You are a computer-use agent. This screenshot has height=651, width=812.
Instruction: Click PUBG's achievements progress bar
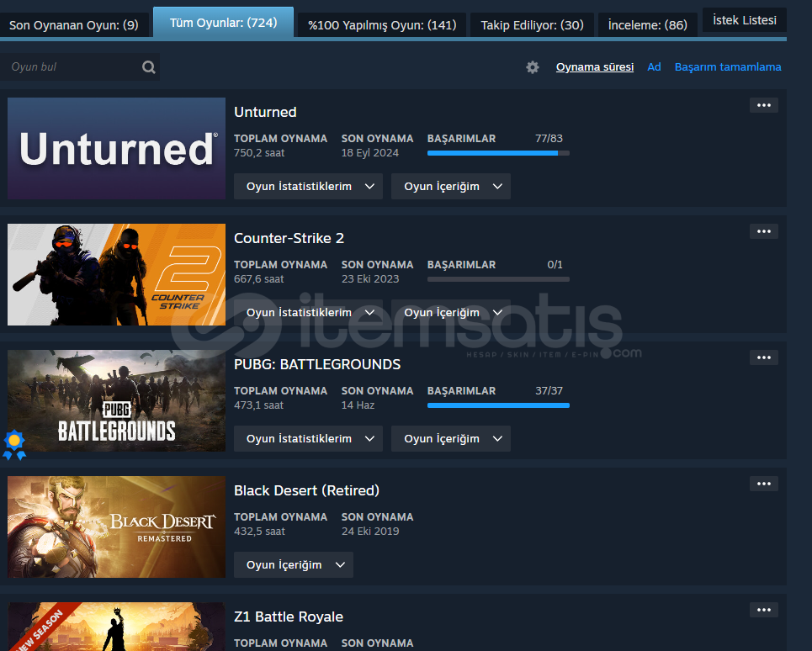click(498, 405)
